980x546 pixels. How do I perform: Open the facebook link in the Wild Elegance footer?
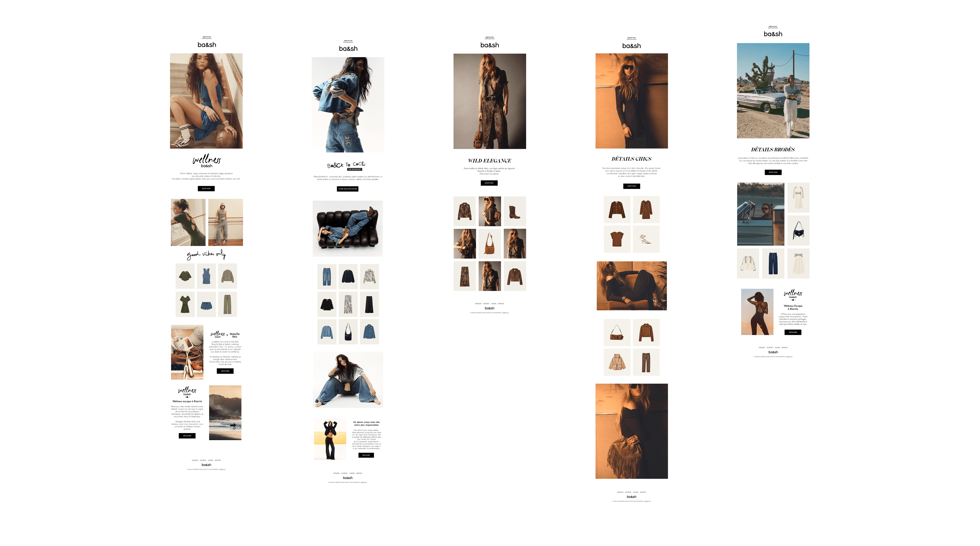[x=486, y=303]
